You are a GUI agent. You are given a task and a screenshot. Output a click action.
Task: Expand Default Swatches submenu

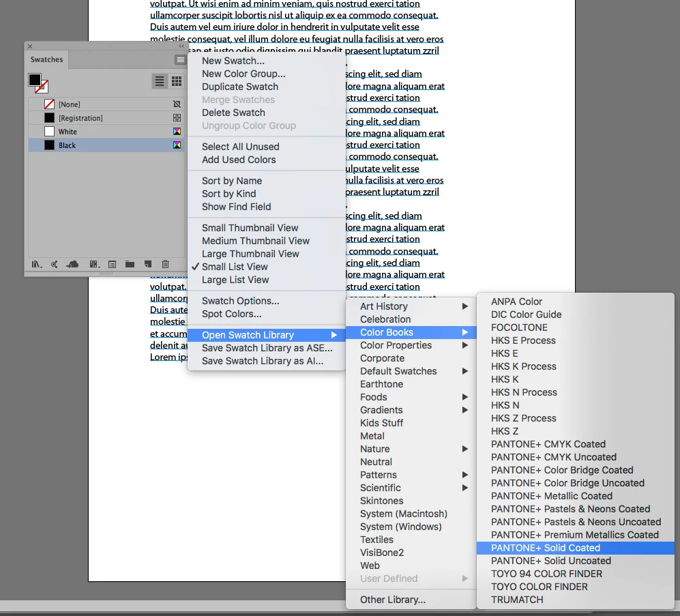click(x=411, y=371)
